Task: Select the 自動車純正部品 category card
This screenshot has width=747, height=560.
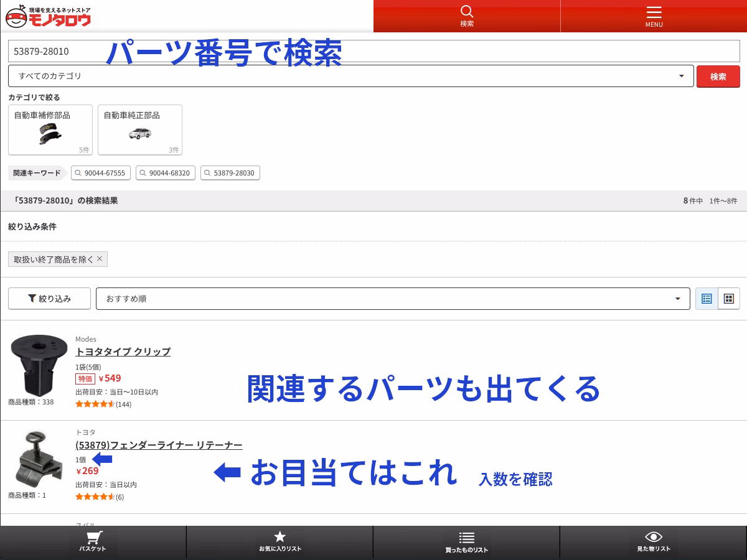Action: pos(140,129)
